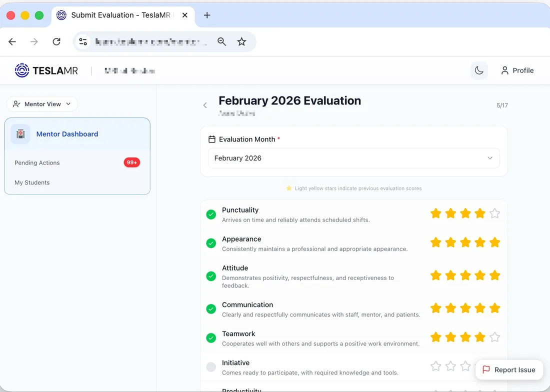The width and height of the screenshot is (550, 392).
Task: Click the flag icon on Report Issue
Action: click(486, 369)
